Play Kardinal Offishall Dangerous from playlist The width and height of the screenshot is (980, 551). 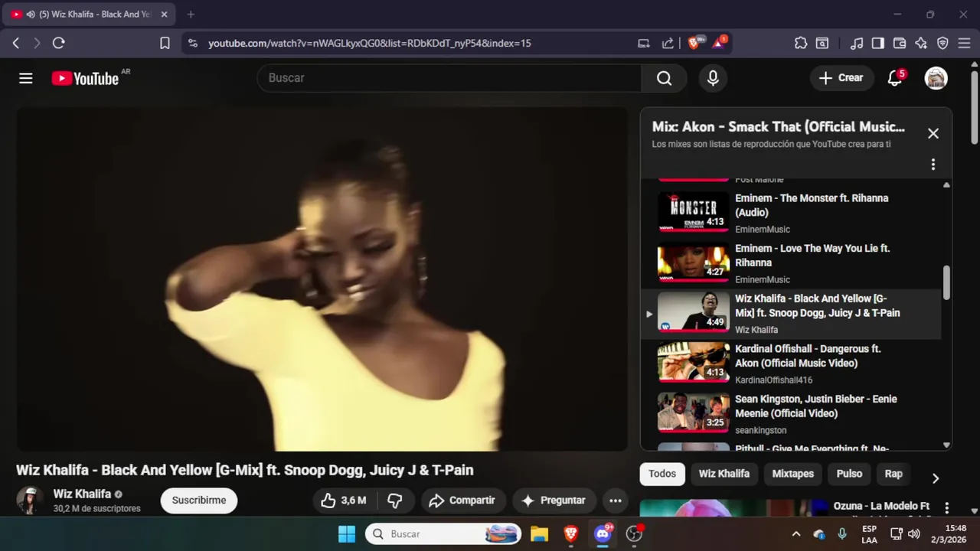coord(791,364)
